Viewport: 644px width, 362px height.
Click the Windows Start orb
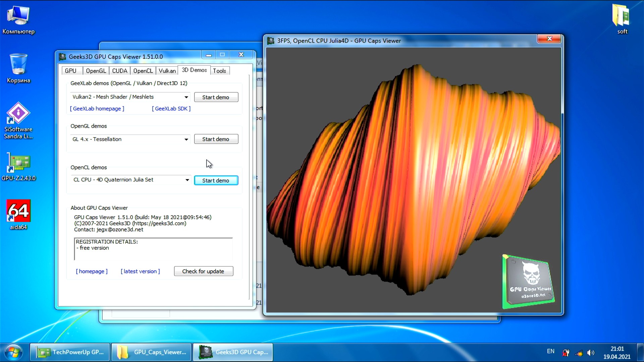(x=13, y=352)
